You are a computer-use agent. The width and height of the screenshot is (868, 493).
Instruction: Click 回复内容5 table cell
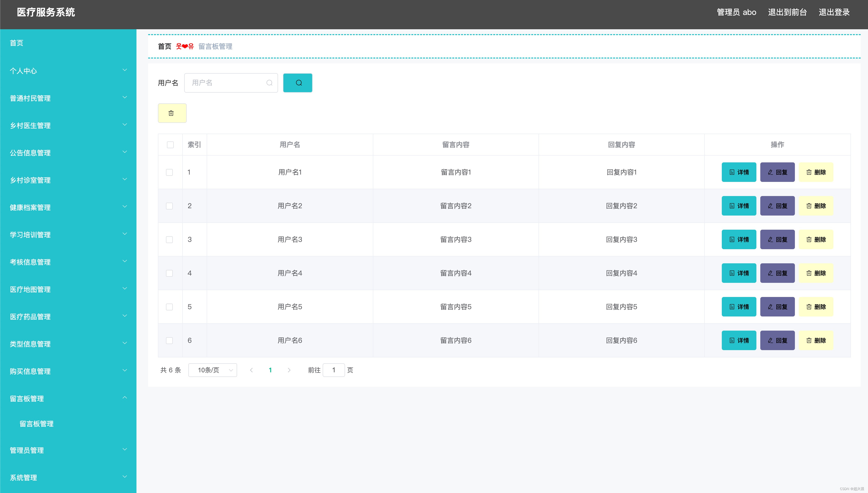pyautogui.click(x=621, y=307)
